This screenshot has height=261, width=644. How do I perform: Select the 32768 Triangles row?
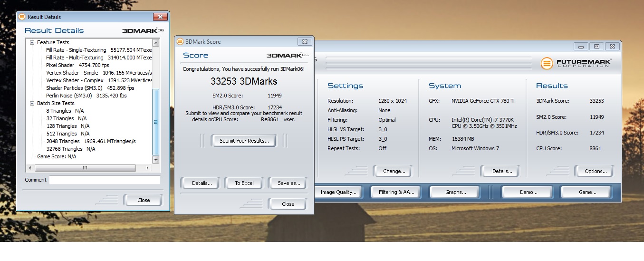(x=70, y=149)
